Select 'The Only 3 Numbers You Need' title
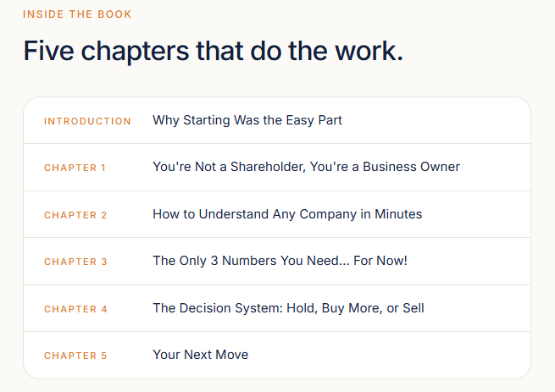555x392 pixels. (280, 261)
